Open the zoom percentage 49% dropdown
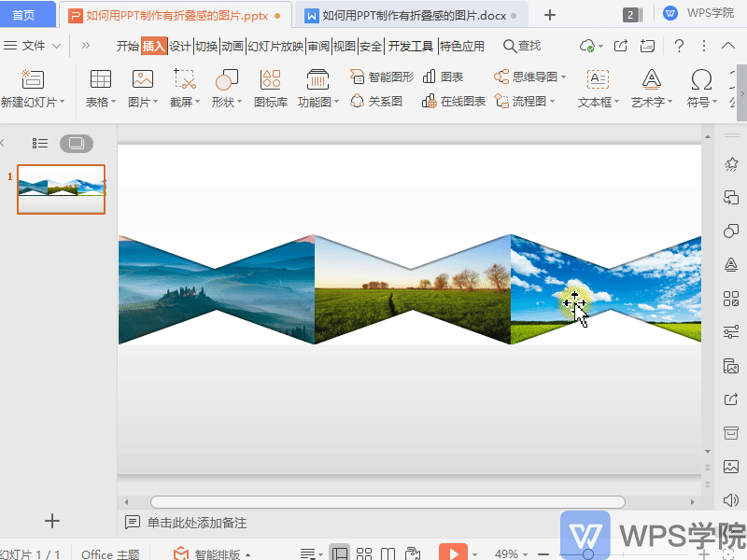Screen dimensions: 747x560 (x=526, y=554)
